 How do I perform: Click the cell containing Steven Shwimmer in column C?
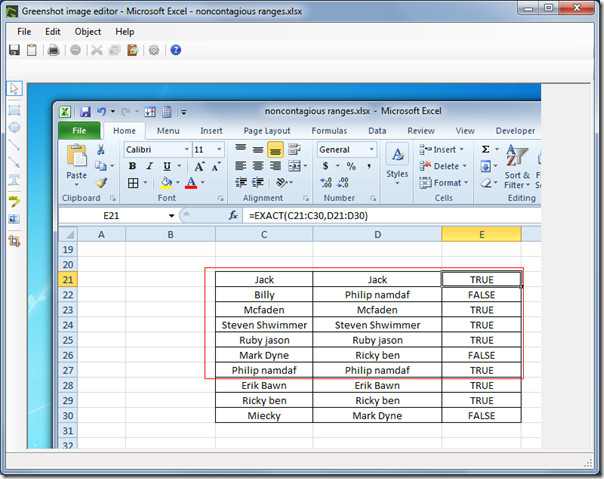(264, 325)
